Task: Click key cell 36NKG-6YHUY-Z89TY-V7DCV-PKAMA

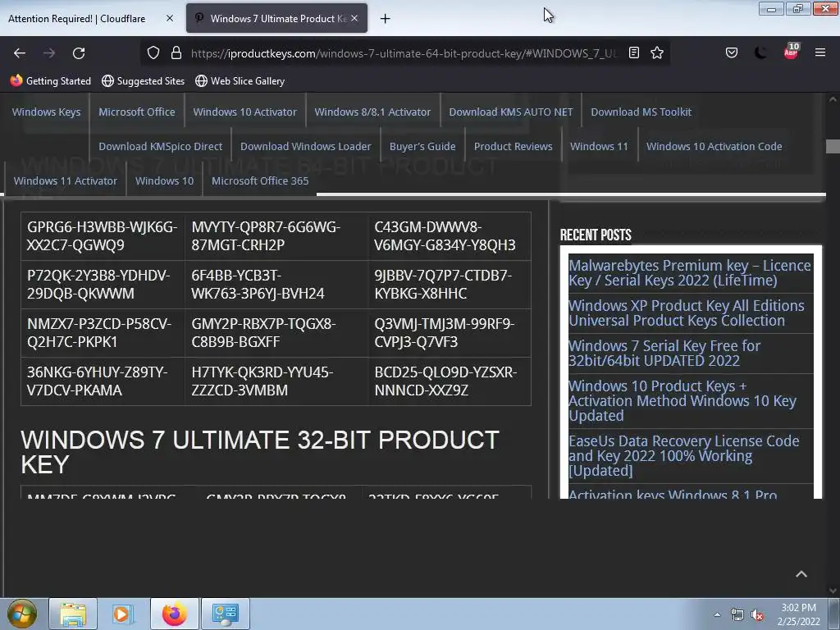Action: [x=103, y=381]
